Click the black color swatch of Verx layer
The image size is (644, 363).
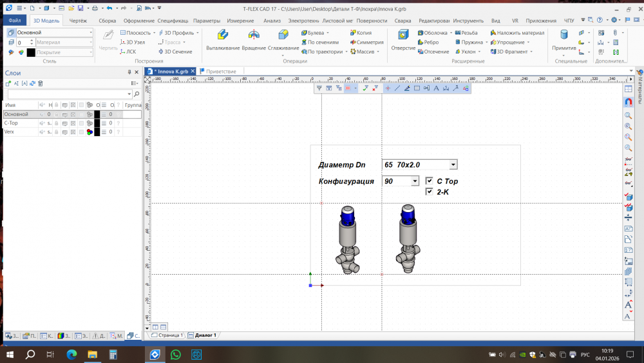pyautogui.click(x=97, y=132)
